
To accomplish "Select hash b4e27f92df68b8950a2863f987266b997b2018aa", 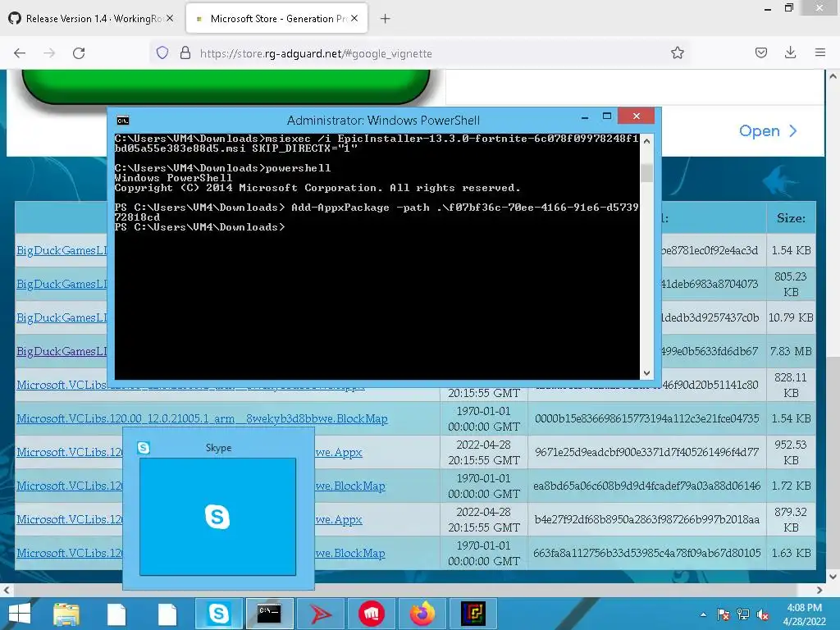I will (x=646, y=519).
